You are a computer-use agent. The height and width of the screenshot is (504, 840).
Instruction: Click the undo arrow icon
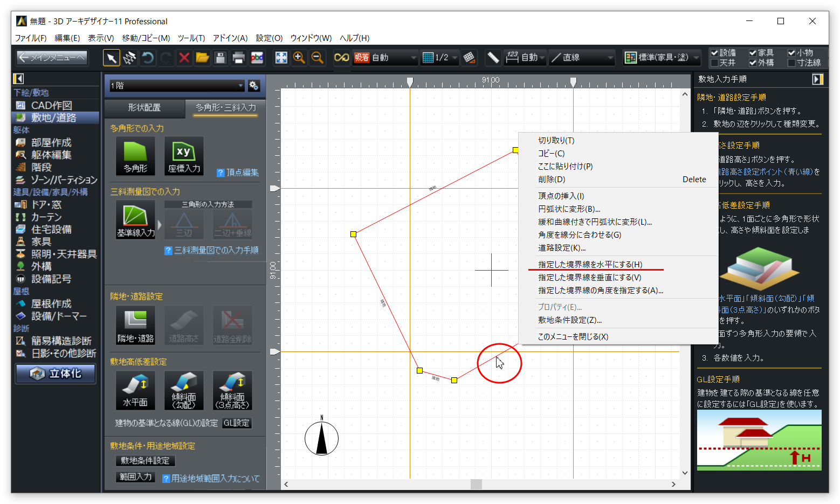click(148, 58)
